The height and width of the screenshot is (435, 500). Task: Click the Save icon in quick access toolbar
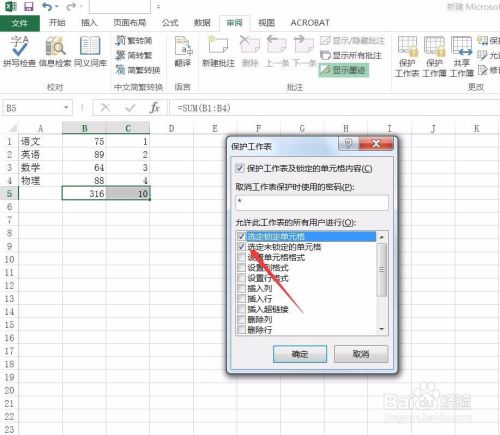pyautogui.click(x=29, y=6)
